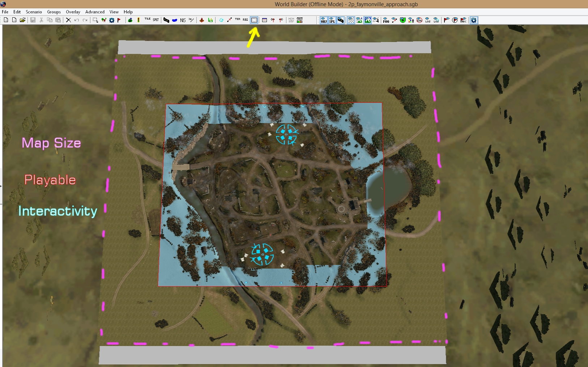The width and height of the screenshot is (588, 367).
Task: Select the terrain height editing tool
Action: coord(130,20)
